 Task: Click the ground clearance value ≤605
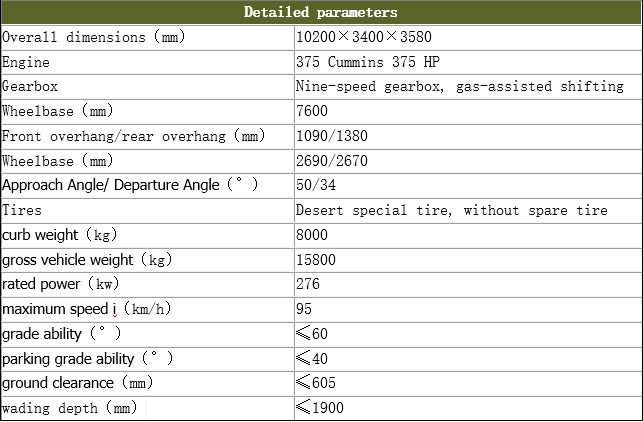pyautogui.click(x=316, y=383)
